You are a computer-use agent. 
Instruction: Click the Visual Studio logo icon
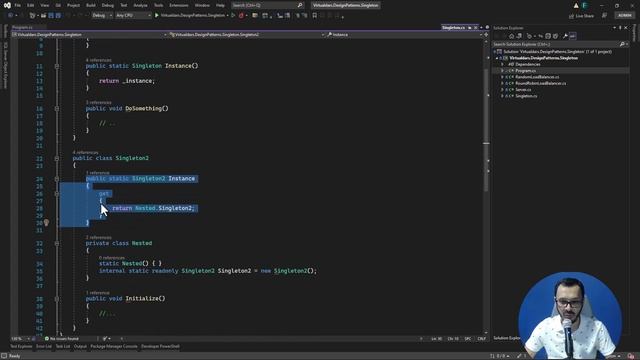coord(7,5)
